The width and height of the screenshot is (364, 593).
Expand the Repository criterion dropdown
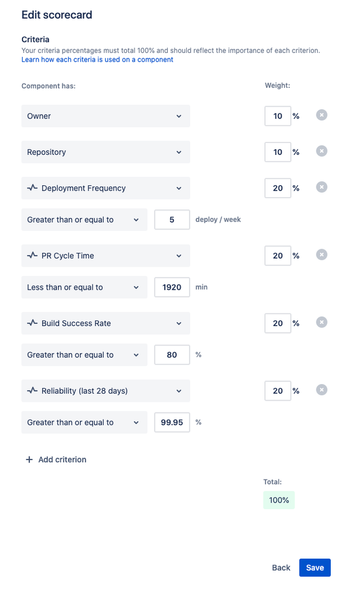(x=106, y=153)
